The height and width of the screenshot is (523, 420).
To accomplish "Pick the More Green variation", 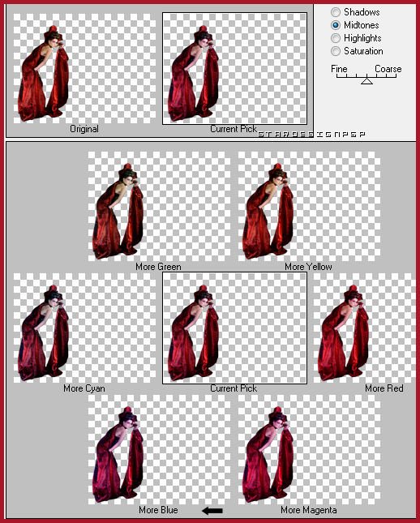I will point(159,206).
